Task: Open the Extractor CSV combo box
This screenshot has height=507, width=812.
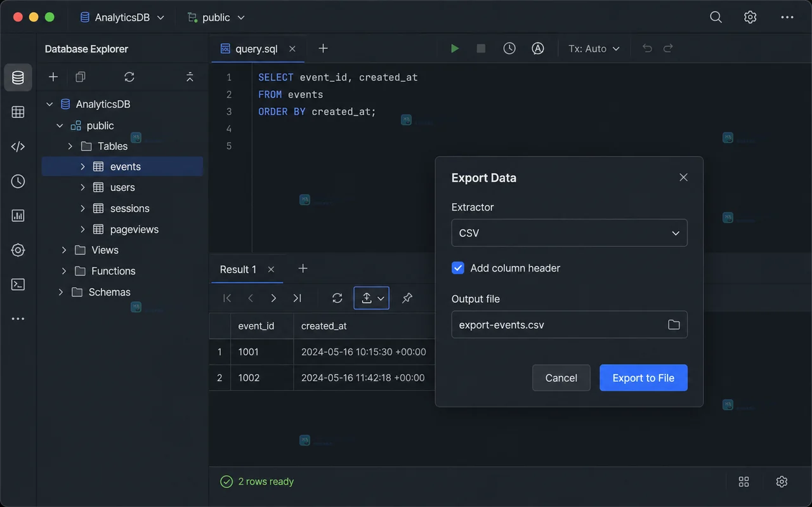Action: tap(569, 233)
